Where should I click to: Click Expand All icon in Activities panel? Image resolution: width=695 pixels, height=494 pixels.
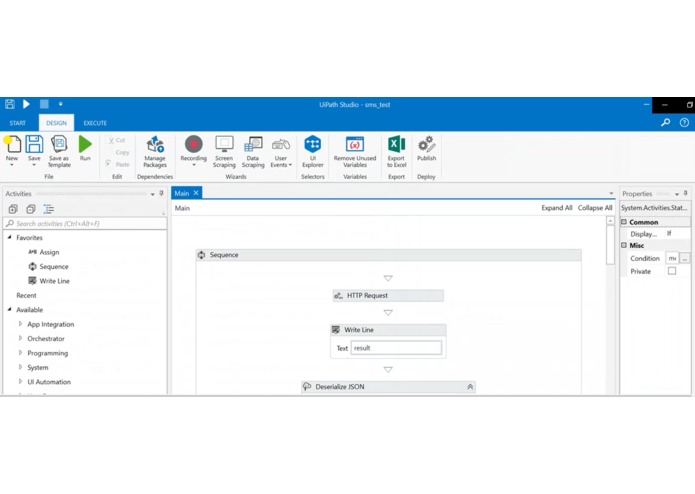click(x=13, y=209)
